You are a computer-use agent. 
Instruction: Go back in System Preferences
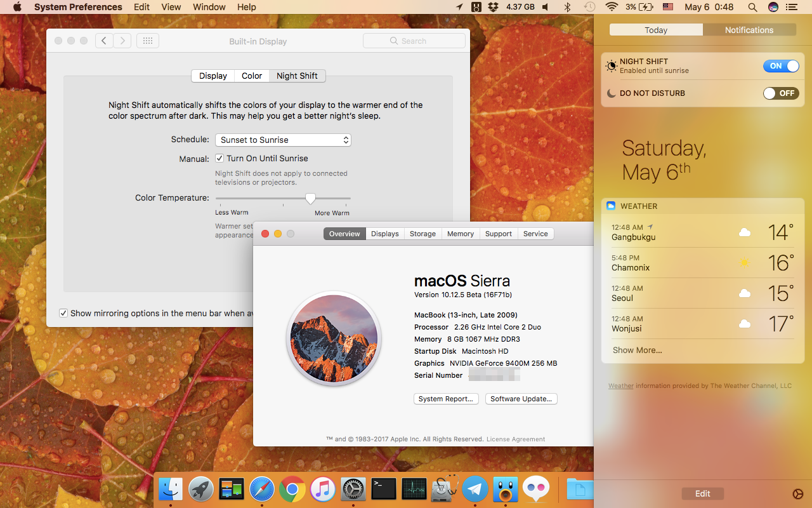[104, 41]
